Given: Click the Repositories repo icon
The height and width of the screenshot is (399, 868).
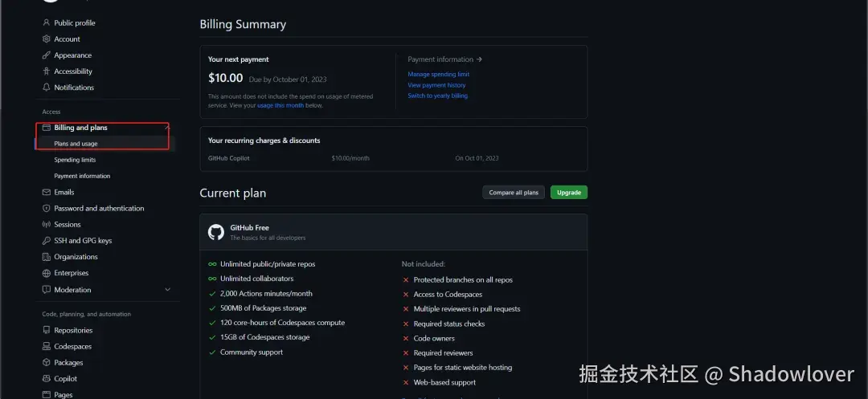Looking at the screenshot, I should [x=47, y=331].
